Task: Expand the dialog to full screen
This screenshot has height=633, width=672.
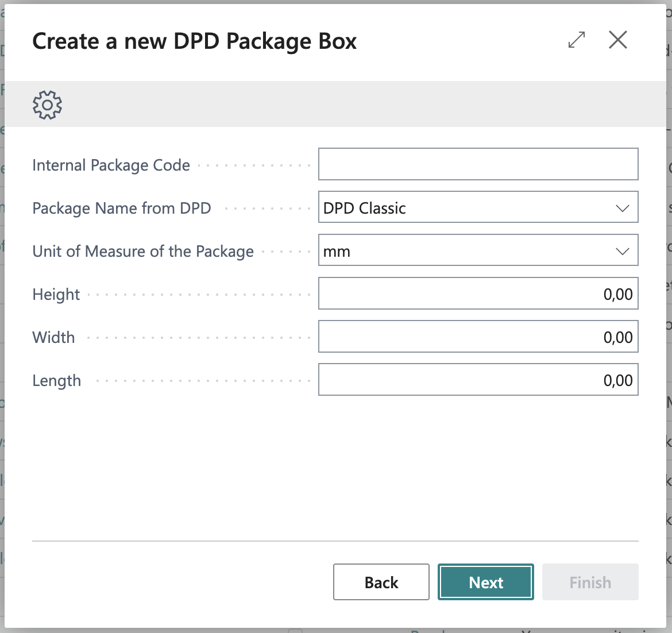Action: tap(577, 40)
